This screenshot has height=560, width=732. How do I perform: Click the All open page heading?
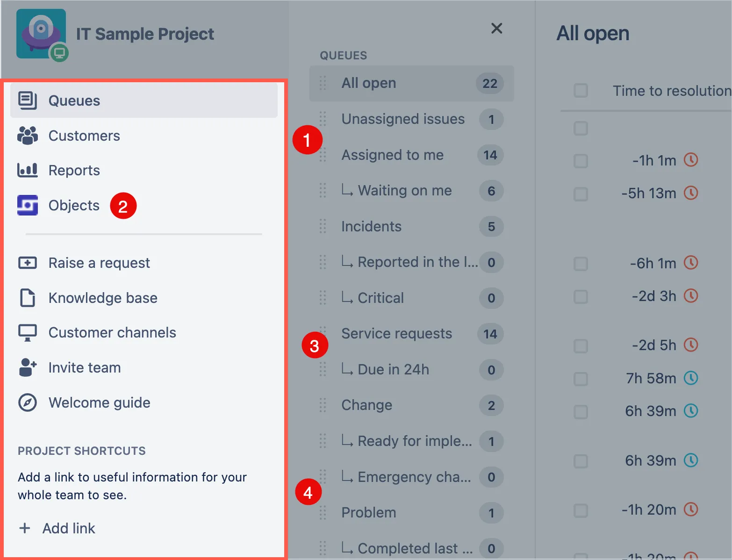[593, 33]
